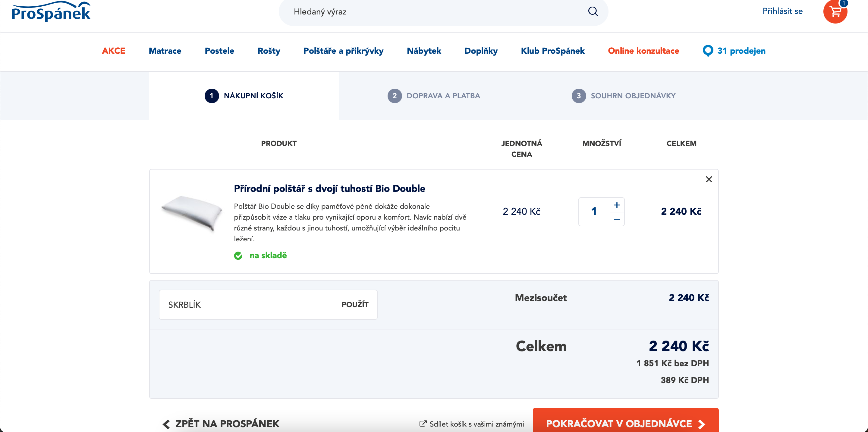Select the Nákupní košík step tab

point(244,96)
